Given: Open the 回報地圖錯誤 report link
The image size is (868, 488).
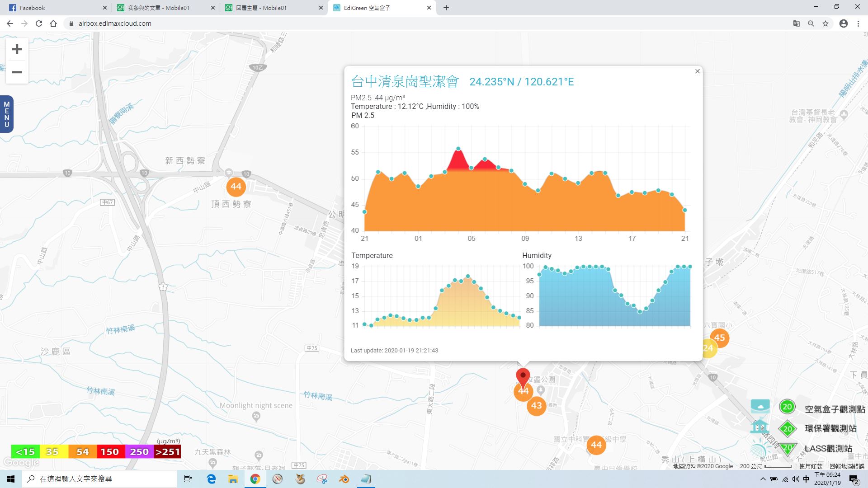Looking at the screenshot, I should tap(847, 466).
